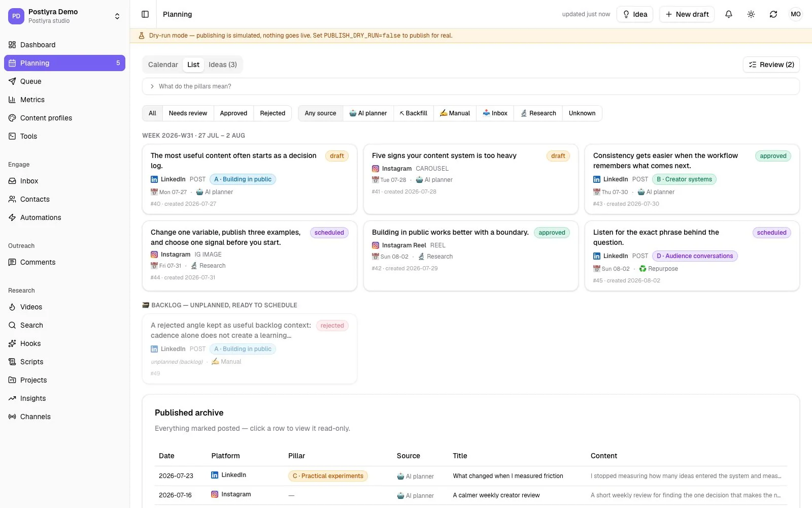The image size is (812, 508).
Task: Filter source by Unknown
Action: [582, 113]
